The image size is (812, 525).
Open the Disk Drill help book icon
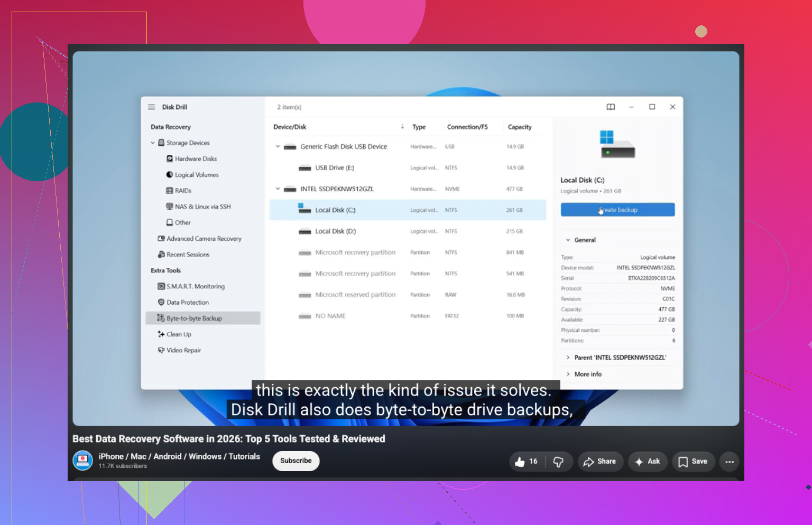(611, 107)
